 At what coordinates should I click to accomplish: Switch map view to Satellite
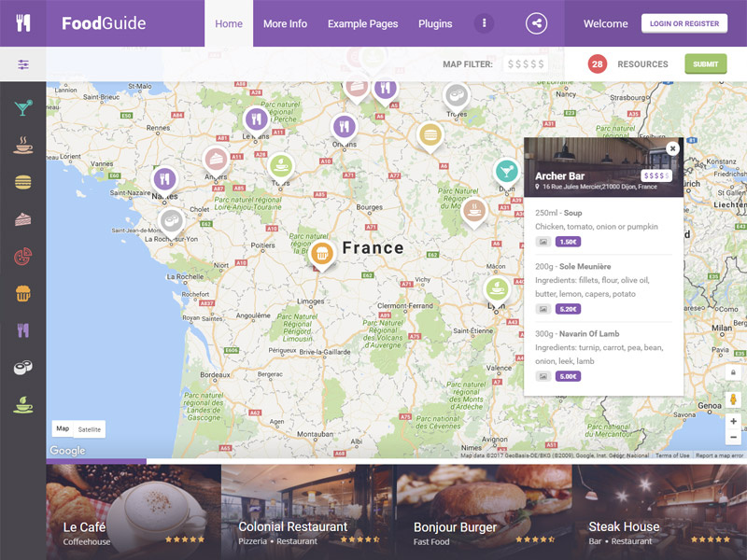click(x=90, y=429)
